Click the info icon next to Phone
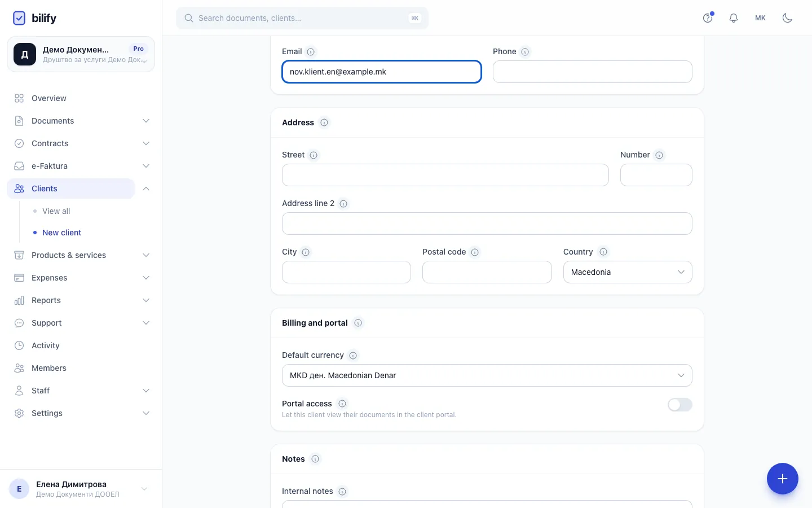The height and width of the screenshot is (508, 812). pyautogui.click(x=525, y=52)
